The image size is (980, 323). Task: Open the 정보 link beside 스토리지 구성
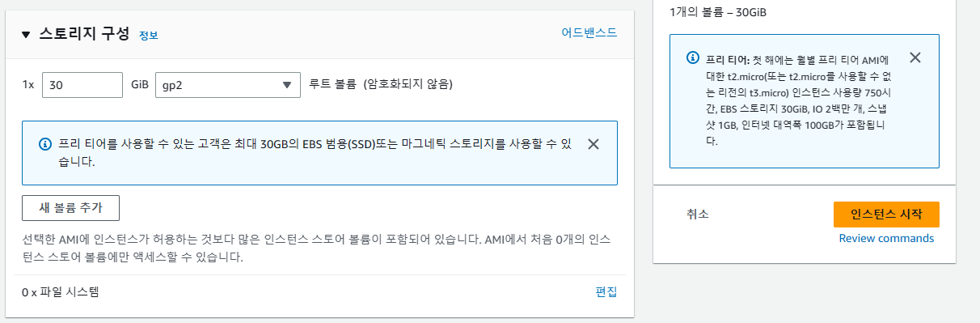(149, 36)
